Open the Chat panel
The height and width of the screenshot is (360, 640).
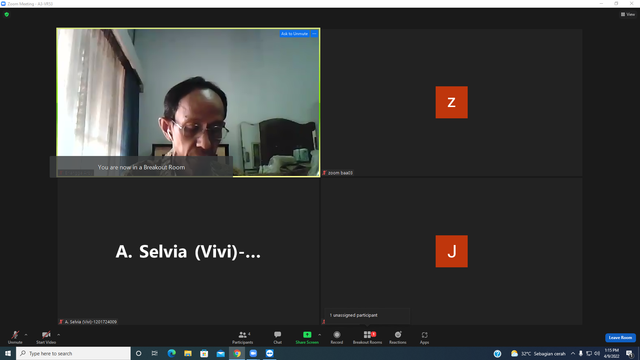278,337
